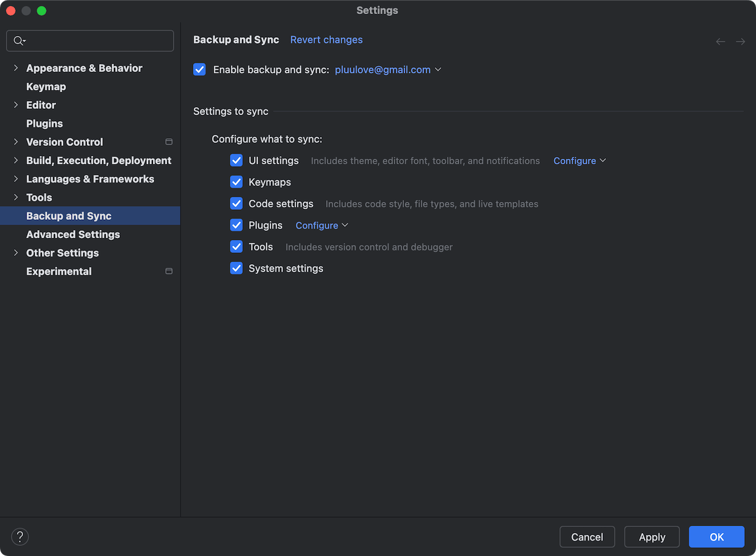Click the search magnifier icon
This screenshot has height=556, width=756.
tap(19, 41)
